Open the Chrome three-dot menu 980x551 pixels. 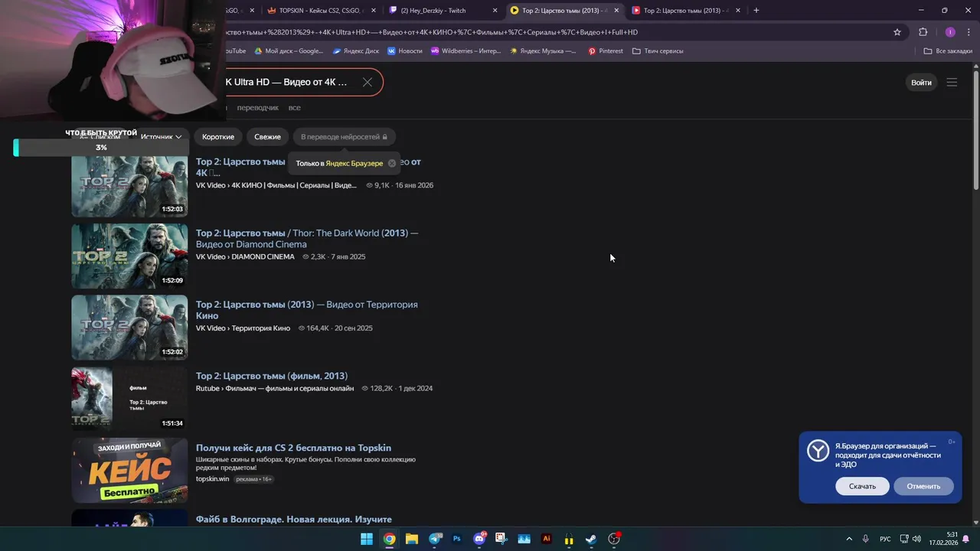coord(968,32)
